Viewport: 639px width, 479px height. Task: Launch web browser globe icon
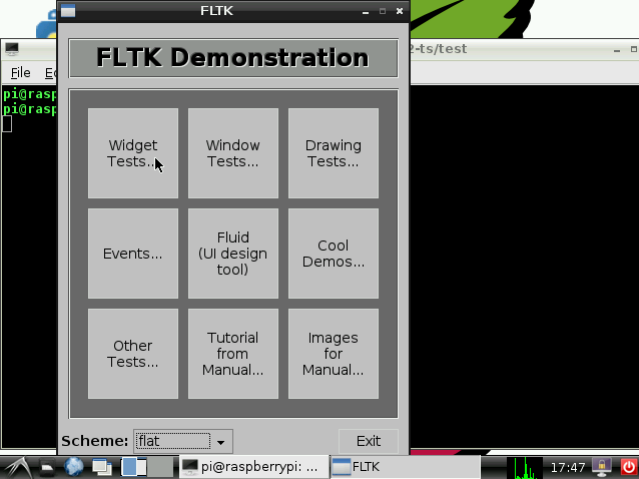(74, 467)
